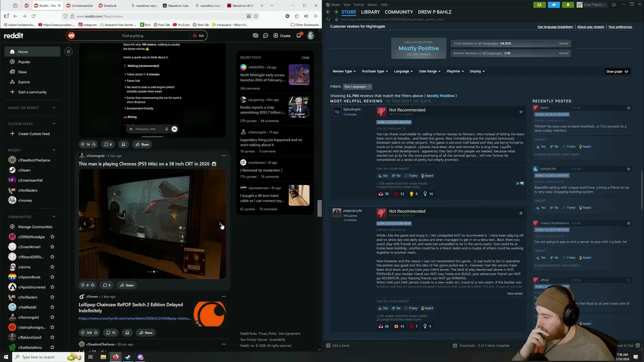644x362 pixels.
Task: Award the Lollipop Chainsaw post
Action: pyautogui.click(x=127, y=332)
